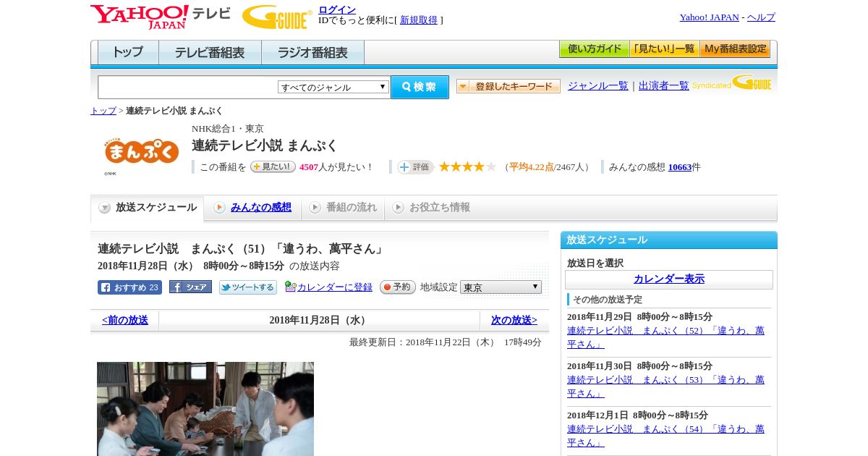
Task: Open the まんぷく (52) episode link
Action: [x=665, y=337]
